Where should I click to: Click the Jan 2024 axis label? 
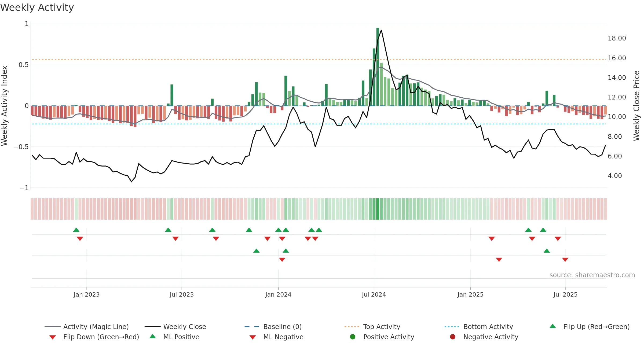278,294
